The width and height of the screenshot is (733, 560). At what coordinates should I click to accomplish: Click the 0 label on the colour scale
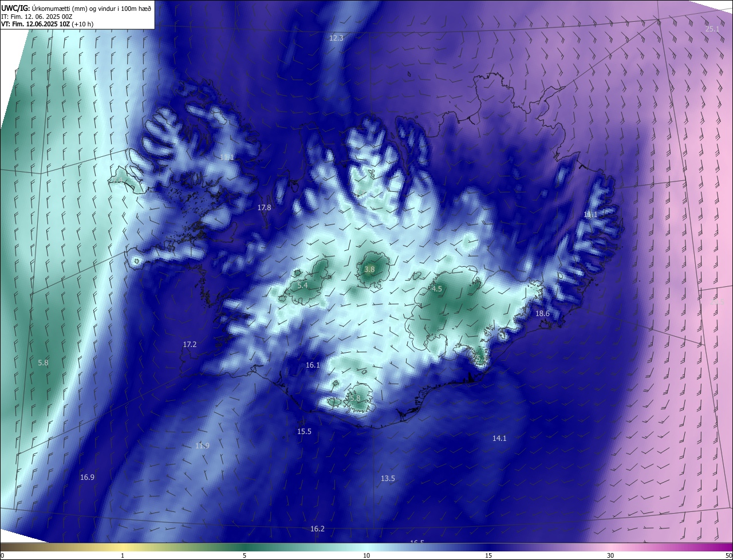point(2,555)
